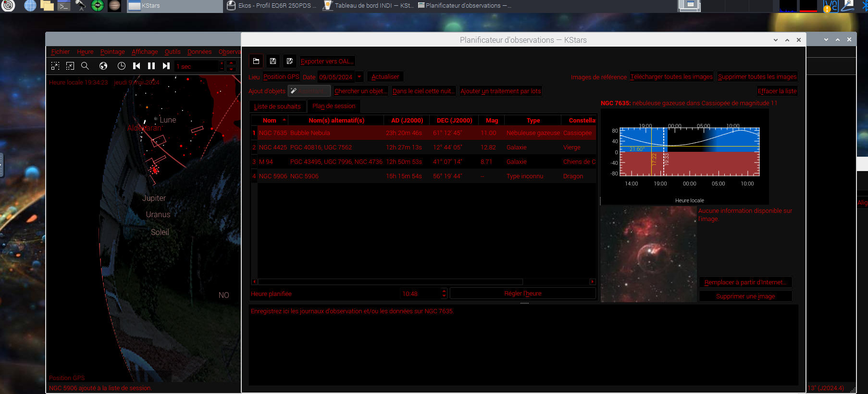
Task: Click the zoom-out icon in KStars toolbar
Action: [x=70, y=66]
